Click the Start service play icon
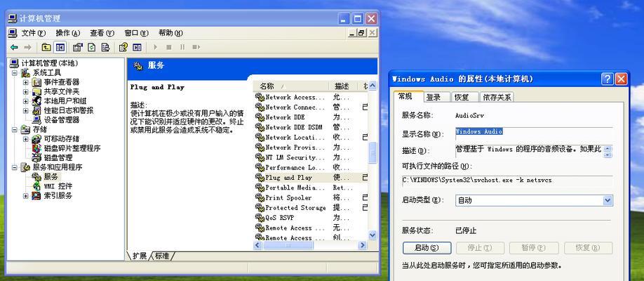This screenshot has width=644, height=281. click(x=155, y=47)
